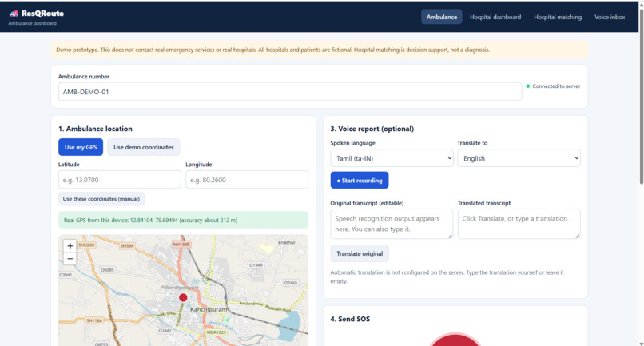Screen dimensions: 644x346
Task: Click the Enathur place label on map
Action: (287, 242)
